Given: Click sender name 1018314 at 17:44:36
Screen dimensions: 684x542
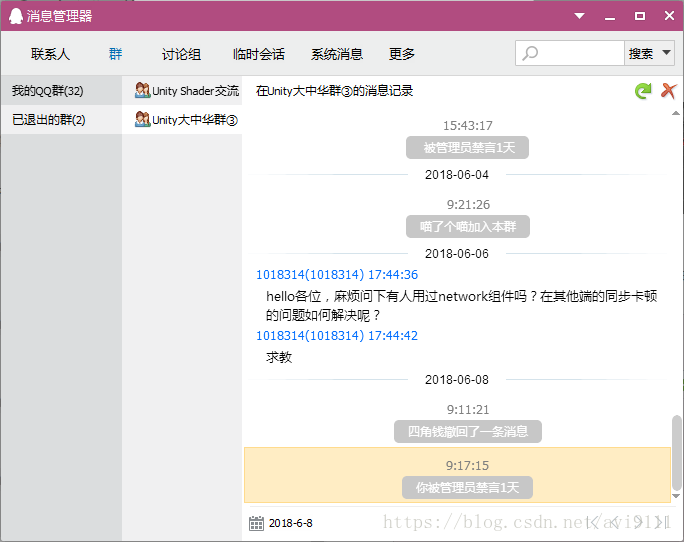Looking at the screenshot, I should pos(310,274).
